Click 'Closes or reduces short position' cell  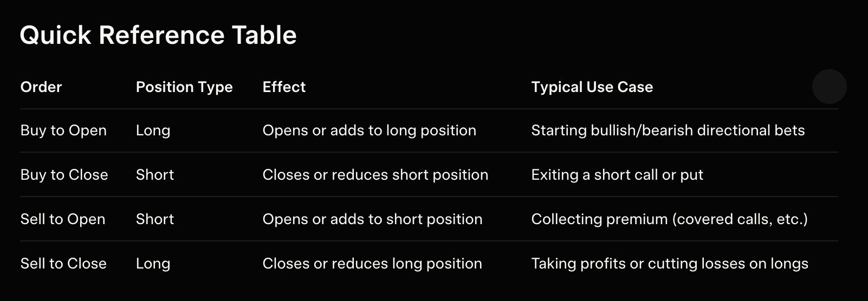click(375, 175)
